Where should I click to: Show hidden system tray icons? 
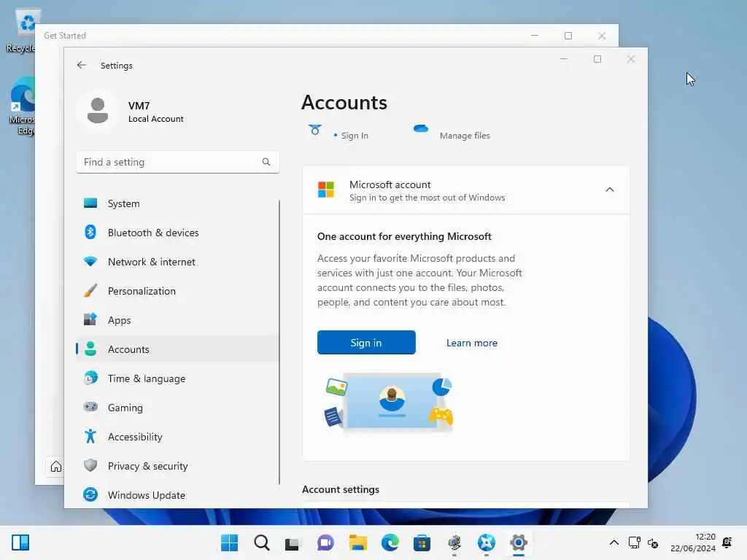pyautogui.click(x=614, y=542)
